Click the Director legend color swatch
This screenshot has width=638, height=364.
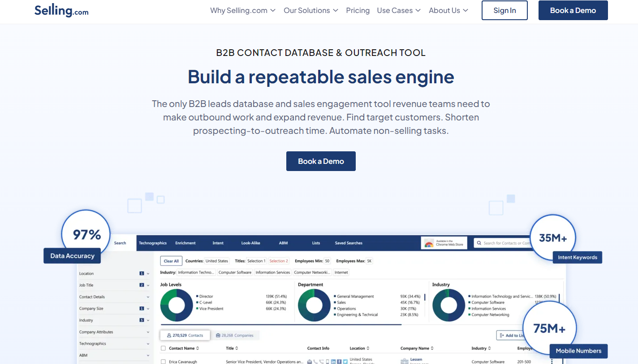pos(197,296)
